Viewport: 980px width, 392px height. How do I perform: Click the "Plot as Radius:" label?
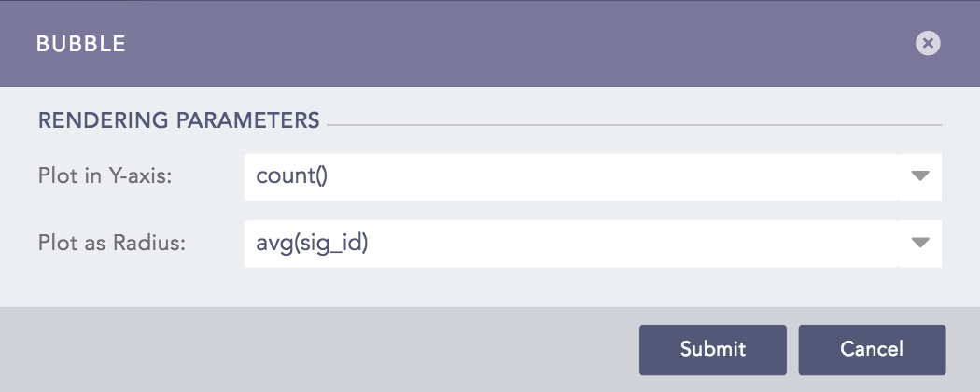point(112,244)
